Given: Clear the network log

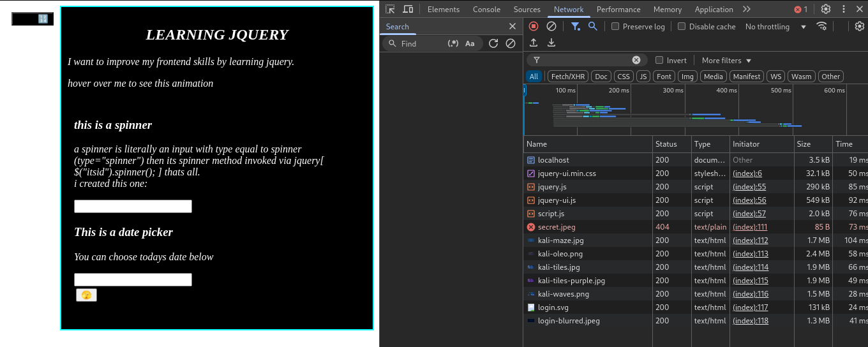Looking at the screenshot, I should (x=551, y=26).
